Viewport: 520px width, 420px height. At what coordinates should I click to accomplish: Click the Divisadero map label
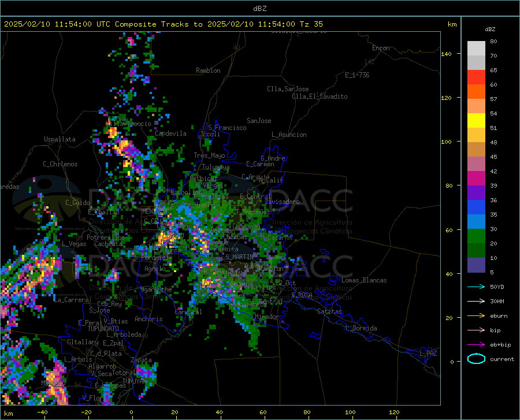click(x=282, y=202)
